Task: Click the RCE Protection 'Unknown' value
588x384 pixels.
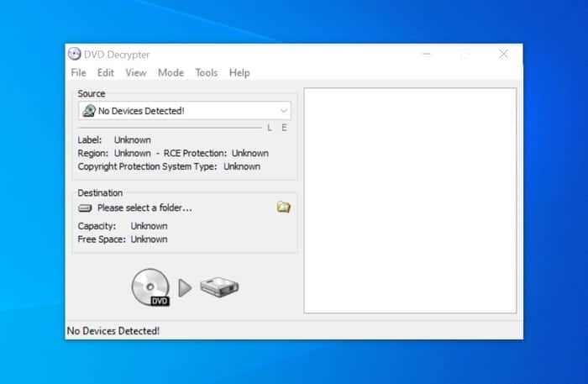Action: point(250,154)
